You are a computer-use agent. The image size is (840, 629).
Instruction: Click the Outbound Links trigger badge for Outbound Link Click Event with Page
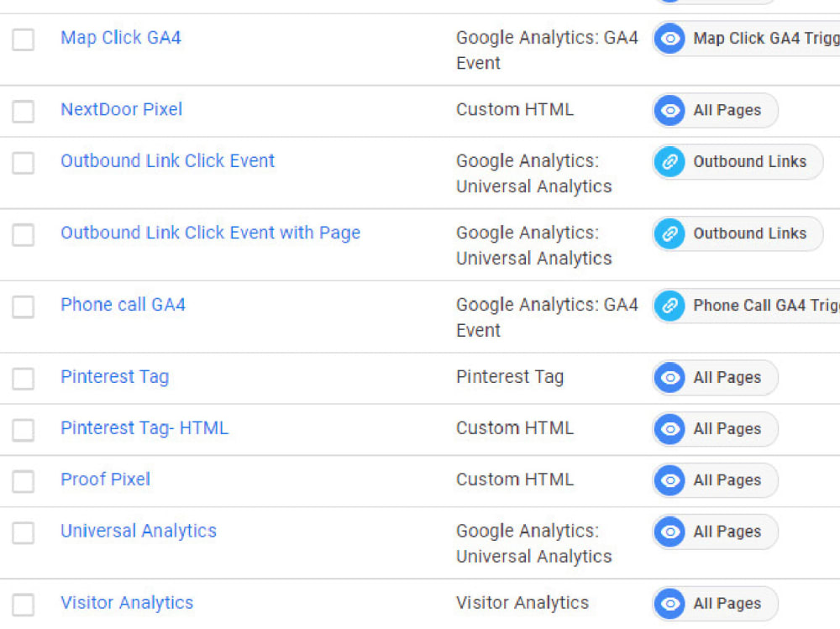coord(737,233)
